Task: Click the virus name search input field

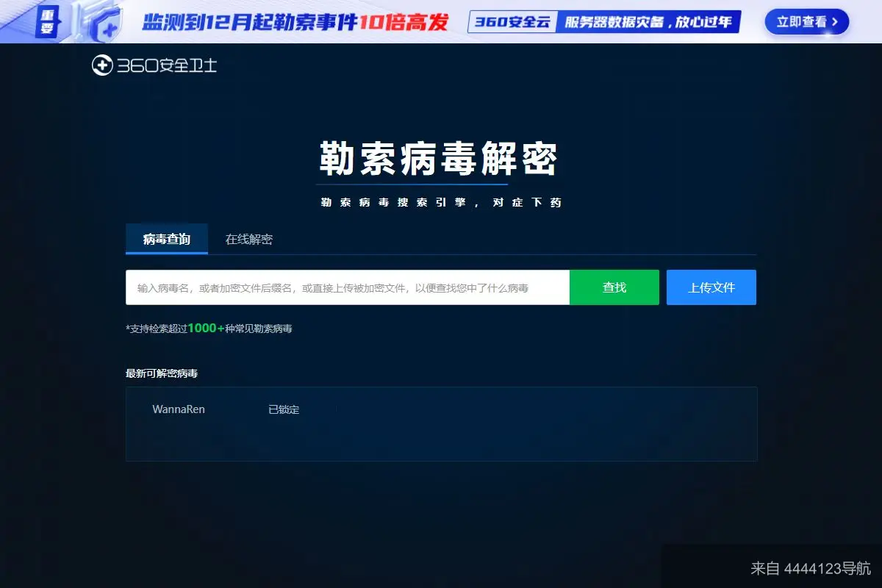Action: 345,287
